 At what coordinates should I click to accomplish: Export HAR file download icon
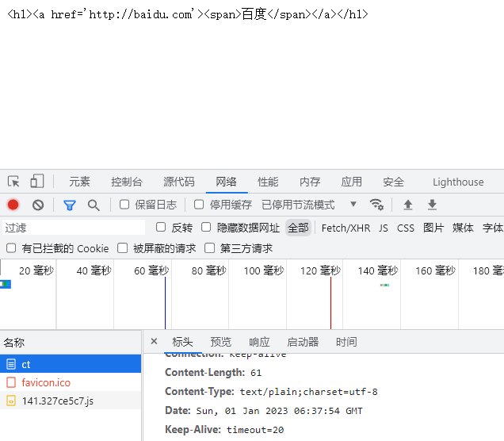tap(432, 205)
